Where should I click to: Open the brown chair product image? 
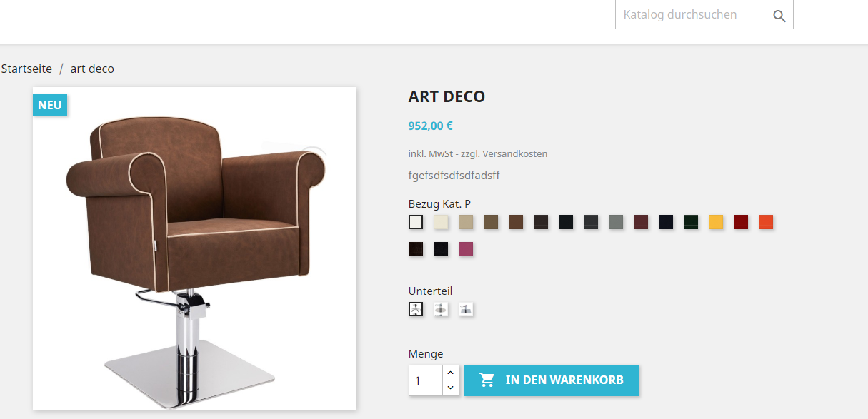(194, 248)
